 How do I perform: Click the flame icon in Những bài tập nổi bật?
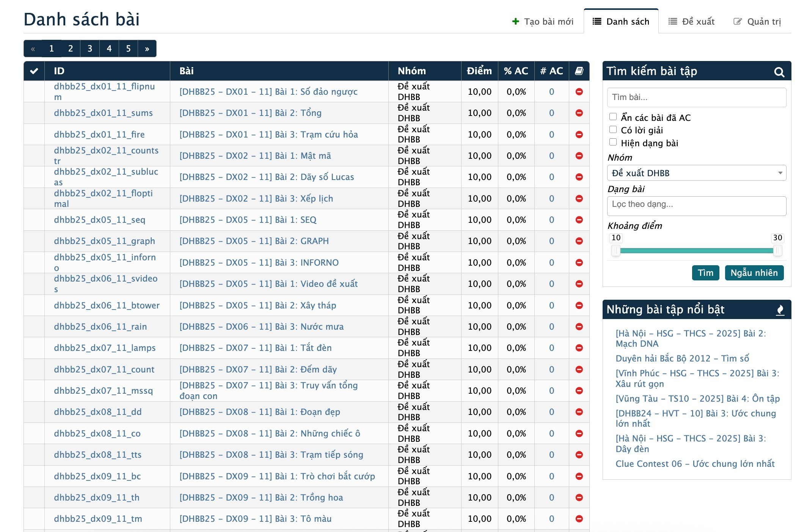tap(780, 310)
